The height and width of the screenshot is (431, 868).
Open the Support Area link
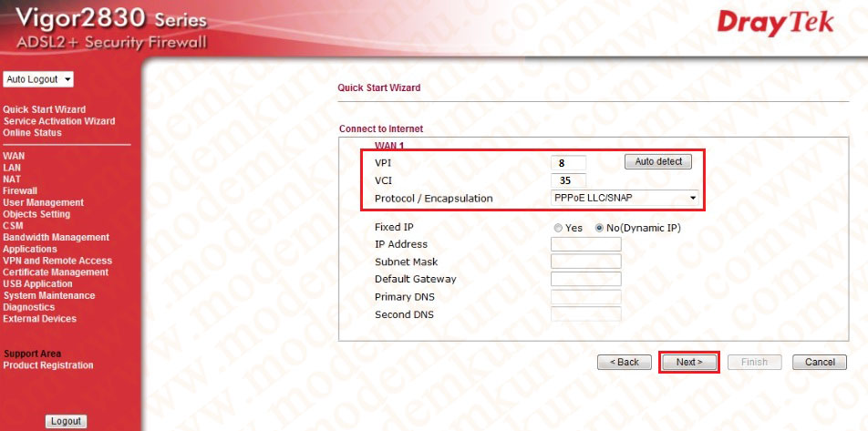(33, 354)
